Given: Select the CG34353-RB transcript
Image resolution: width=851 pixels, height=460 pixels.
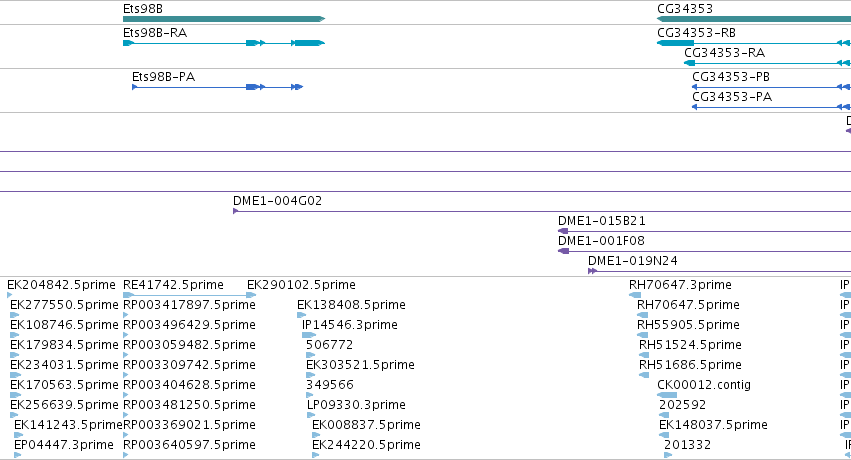Looking at the screenshot, I should (x=754, y=43).
